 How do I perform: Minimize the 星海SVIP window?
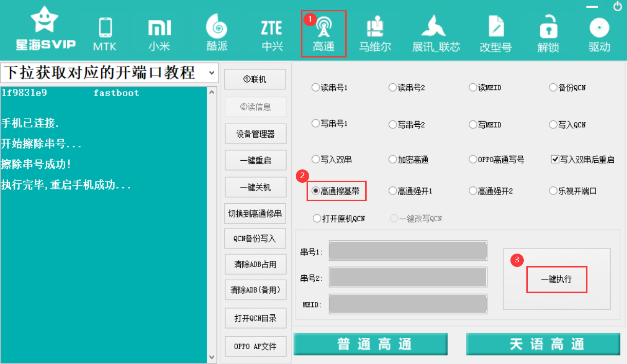pyautogui.click(x=592, y=7)
